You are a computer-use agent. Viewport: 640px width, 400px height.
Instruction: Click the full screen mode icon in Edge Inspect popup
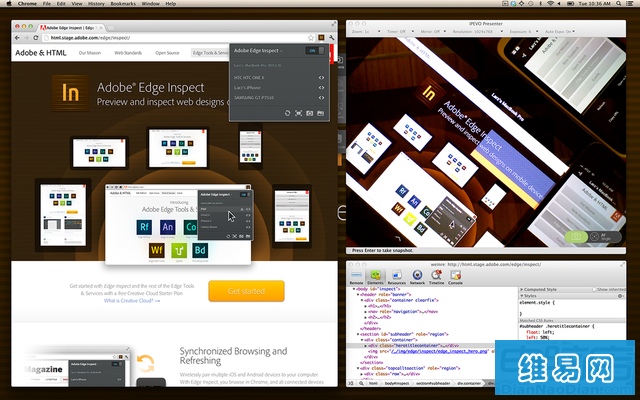(x=298, y=113)
